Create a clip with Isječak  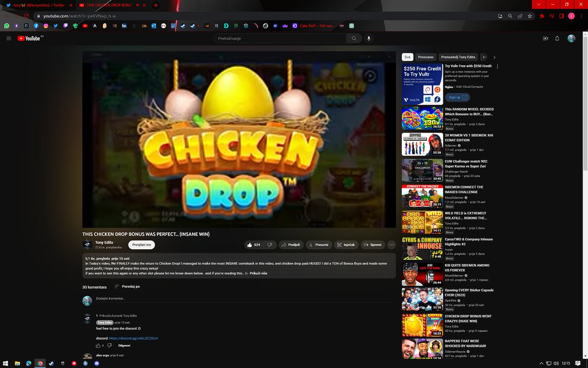click(x=346, y=244)
